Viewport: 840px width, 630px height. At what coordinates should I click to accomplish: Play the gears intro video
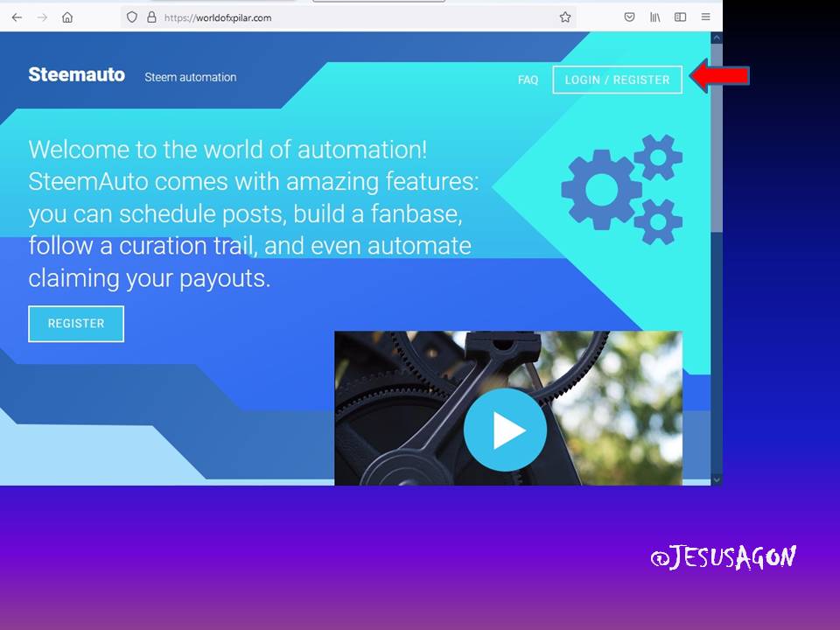tap(505, 430)
